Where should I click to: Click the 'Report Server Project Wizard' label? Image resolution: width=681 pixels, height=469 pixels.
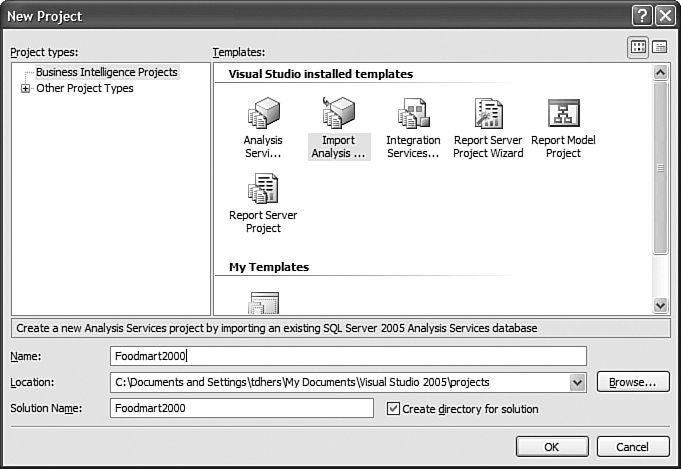click(x=488, y=147)
